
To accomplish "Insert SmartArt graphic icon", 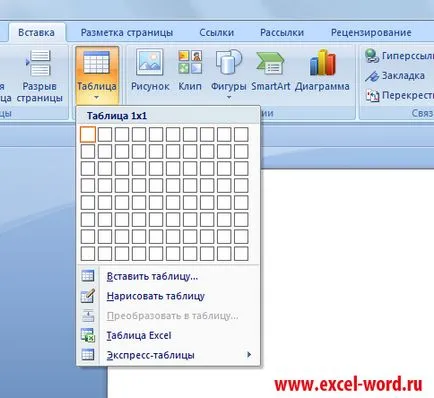I will click(270, 63).
